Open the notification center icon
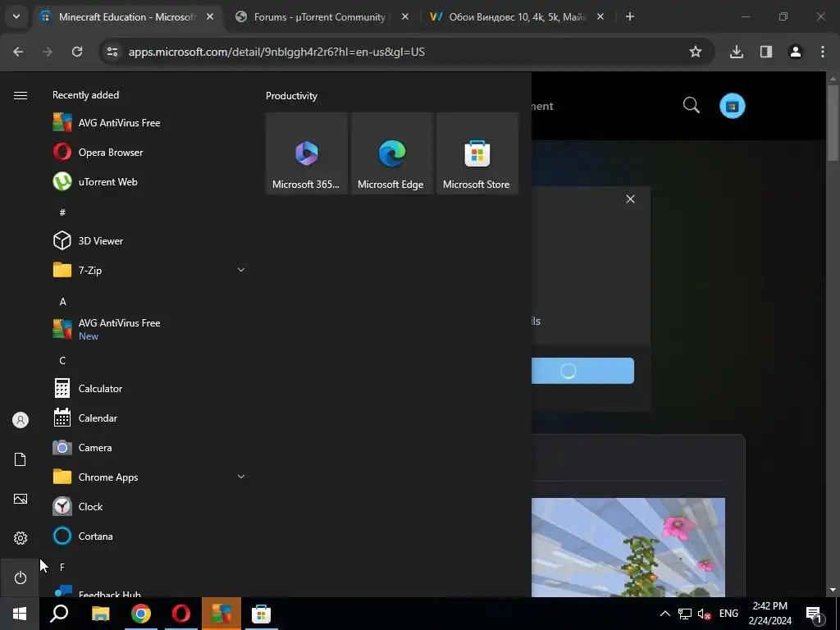Viewport: 840px width, 630px height. [814, 614]
